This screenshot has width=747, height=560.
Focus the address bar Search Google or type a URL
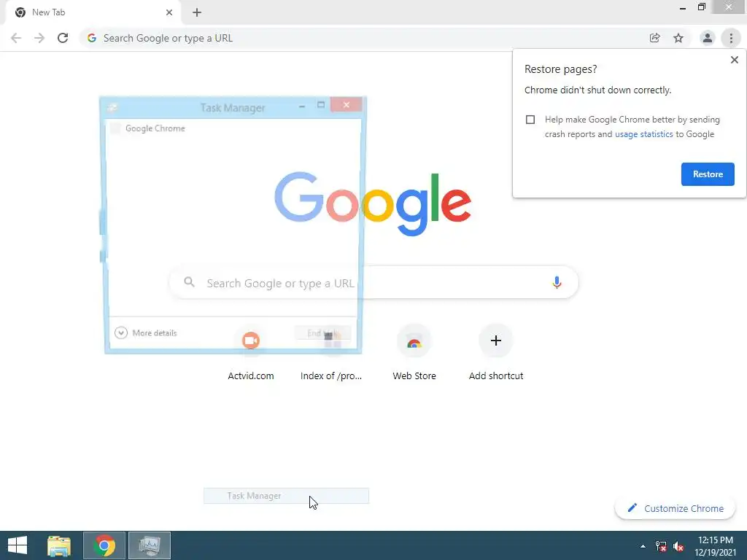362,38
